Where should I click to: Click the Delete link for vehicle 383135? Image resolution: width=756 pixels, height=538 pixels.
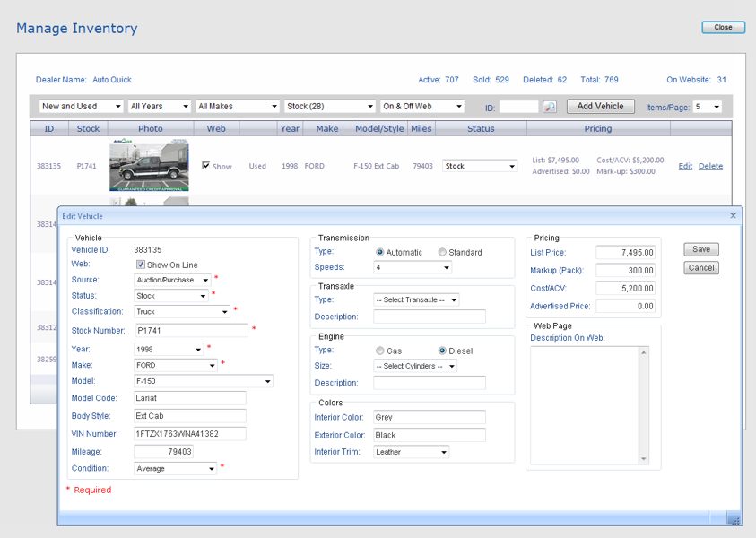coord(710,166)
